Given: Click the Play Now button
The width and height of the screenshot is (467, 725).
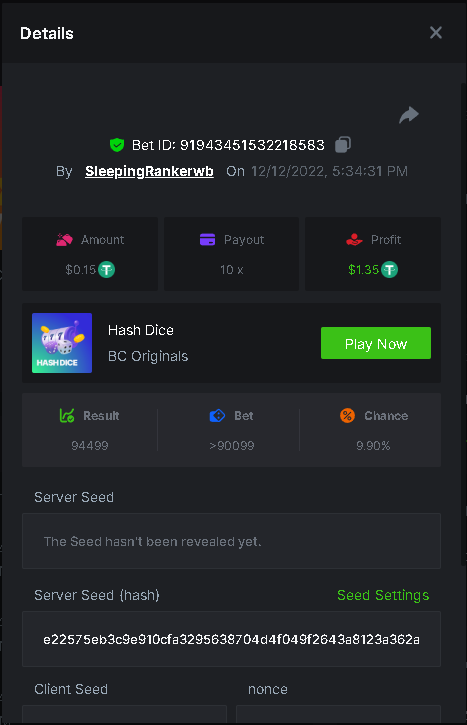Looking at the screenshot, I should (x=376, y=343).
